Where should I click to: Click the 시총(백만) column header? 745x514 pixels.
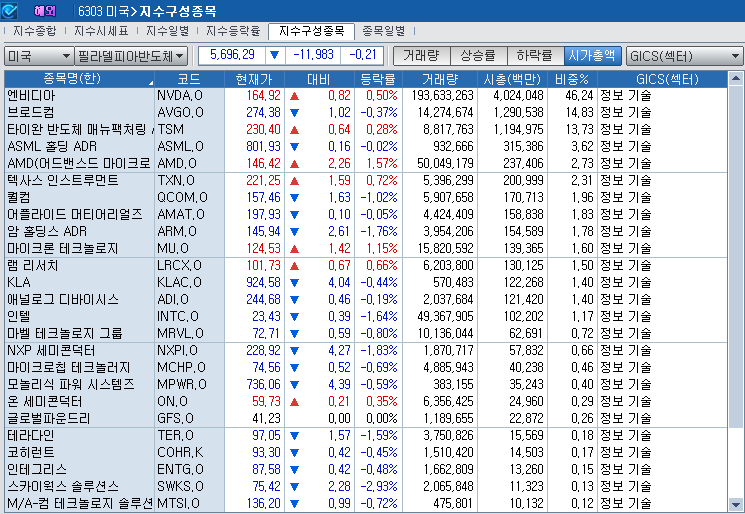pos(512,79)
